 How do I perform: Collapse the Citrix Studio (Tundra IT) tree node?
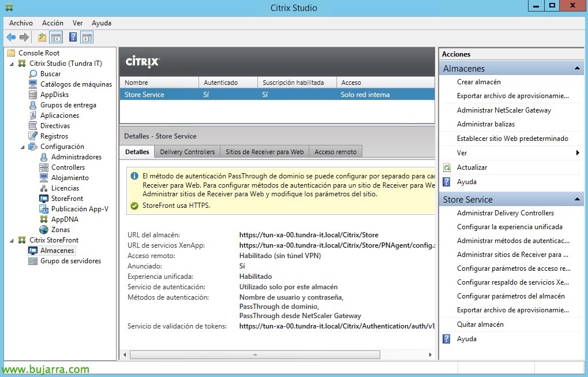(12, 64)
